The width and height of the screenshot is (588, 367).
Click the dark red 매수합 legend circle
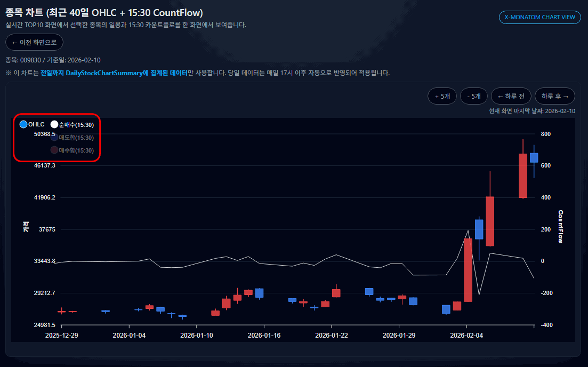(x=55, y=150)
